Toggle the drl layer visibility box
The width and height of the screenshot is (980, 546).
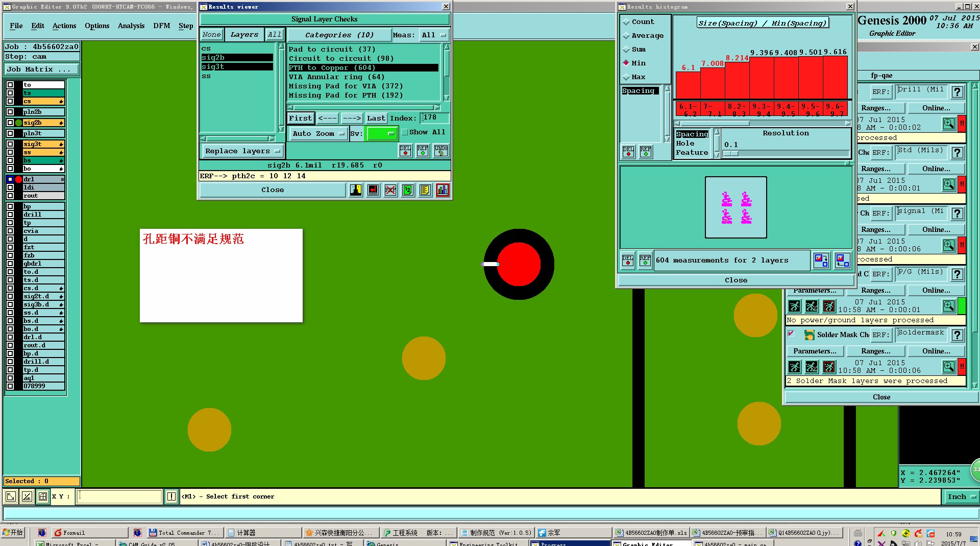10,179
